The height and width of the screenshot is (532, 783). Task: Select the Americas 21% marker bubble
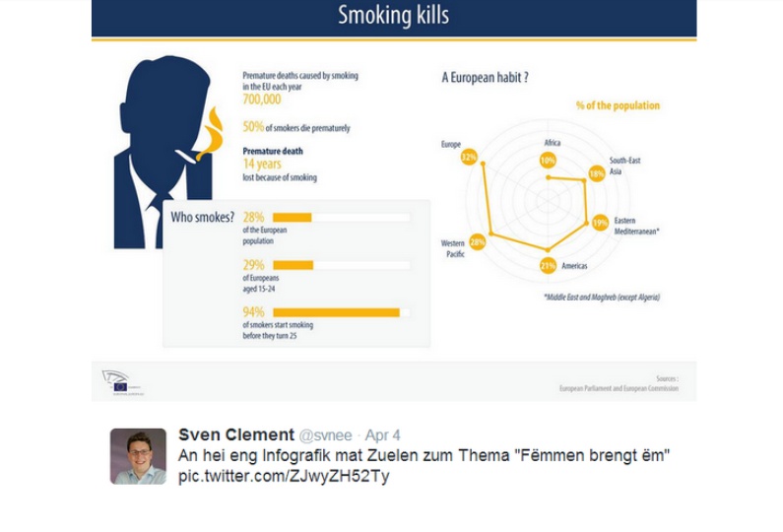(x=548, y=265)
